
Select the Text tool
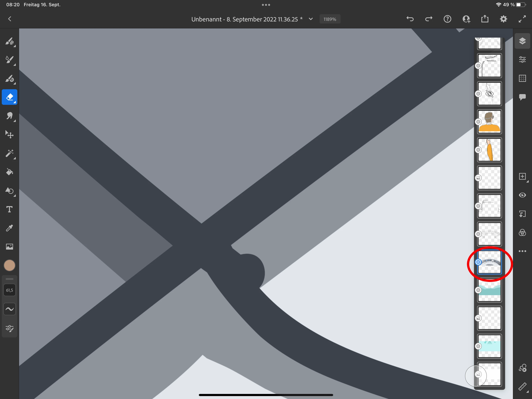tap(9, 209)
